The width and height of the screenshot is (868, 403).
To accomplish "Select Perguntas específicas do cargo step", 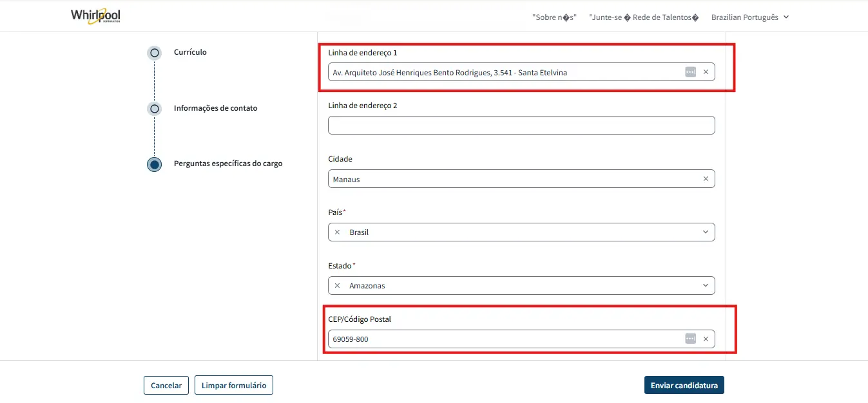I will pyautogui.click(x=155, y=164).
